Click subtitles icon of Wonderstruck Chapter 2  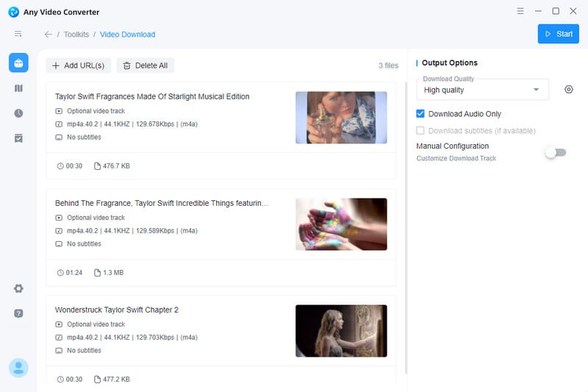59,350
